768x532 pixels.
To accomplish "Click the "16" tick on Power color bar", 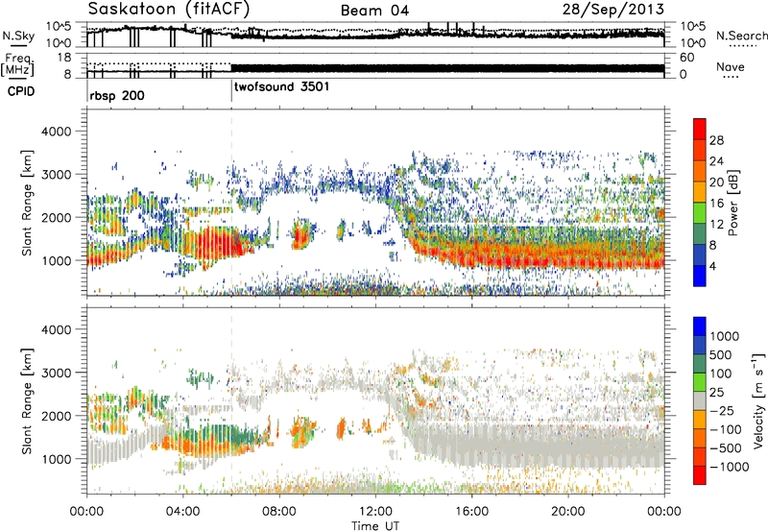I will pos(716,204).
